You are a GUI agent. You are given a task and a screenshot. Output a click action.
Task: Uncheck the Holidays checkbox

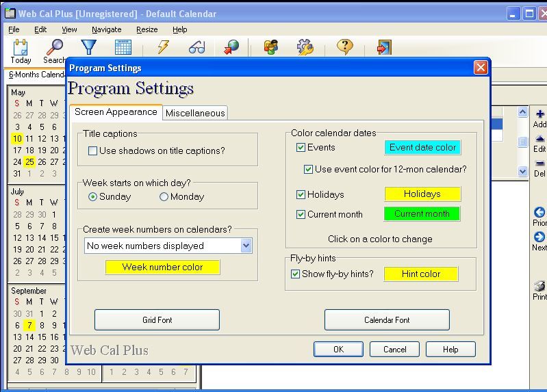pyautogui.click(x=301, y=194)
